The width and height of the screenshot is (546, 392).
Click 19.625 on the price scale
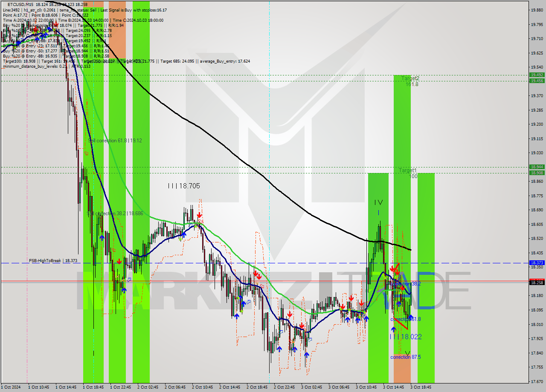click(x=537, y=53)
